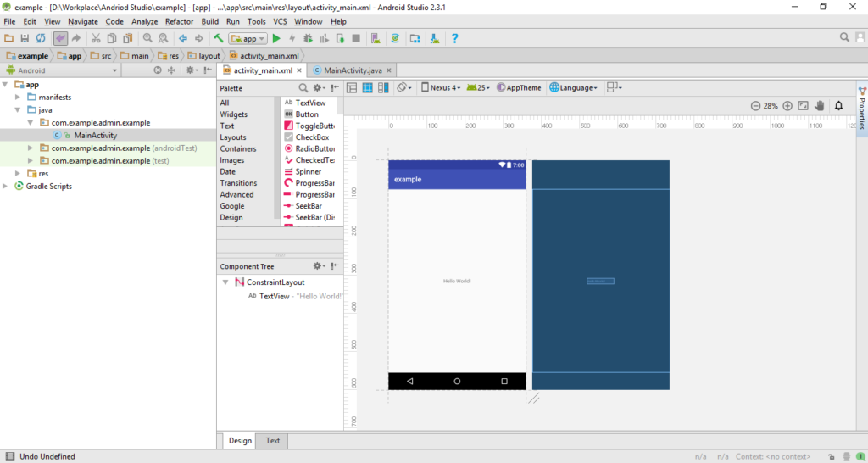The height and width of the screenshot is (463, 868).
Task: Click the Debug app bug icon
Action: click(309, 38)
